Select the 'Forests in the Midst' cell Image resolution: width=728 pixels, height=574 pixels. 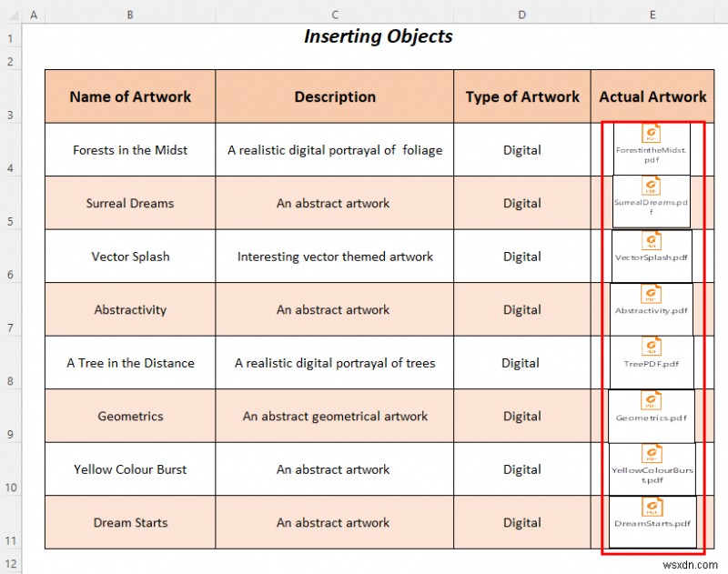coord(130,149)
